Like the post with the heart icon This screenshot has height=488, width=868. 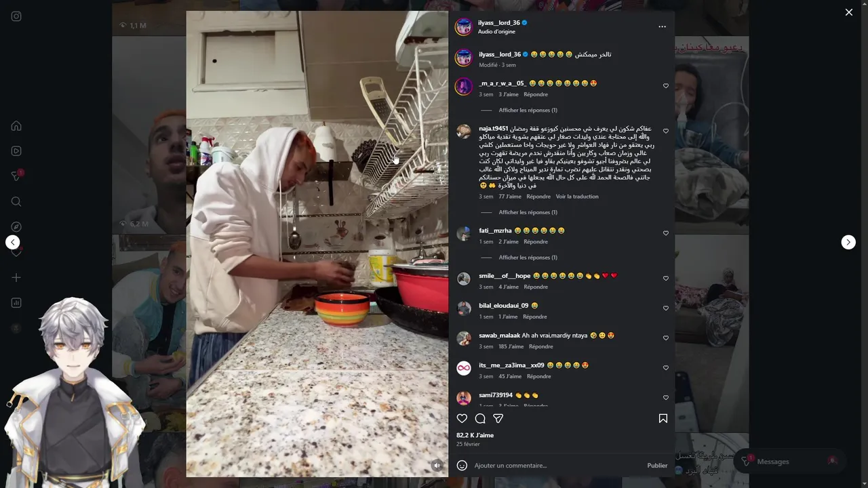(x=462, y=418)
